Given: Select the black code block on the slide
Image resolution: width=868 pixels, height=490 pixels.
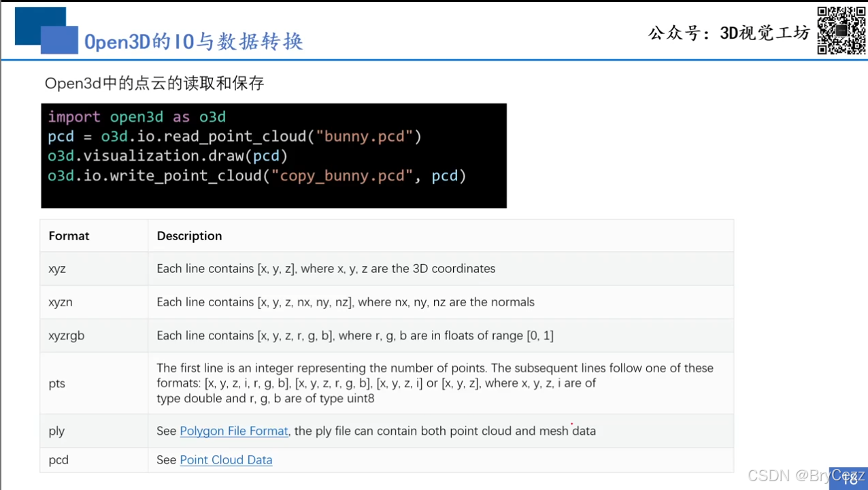Looking at the screenshot, I should click(x=272, y=155).
